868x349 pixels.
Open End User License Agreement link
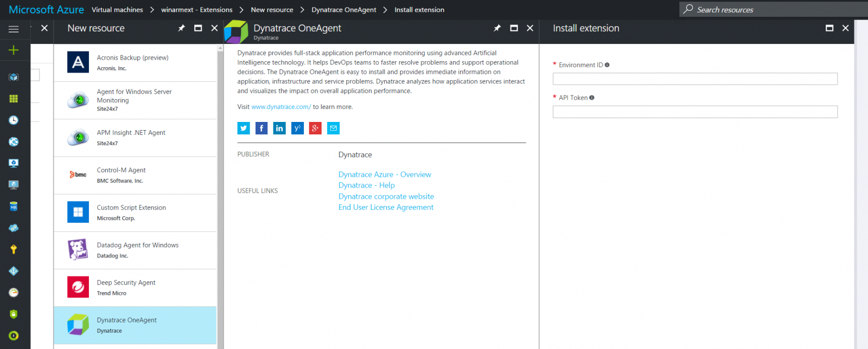click(386, 207)
